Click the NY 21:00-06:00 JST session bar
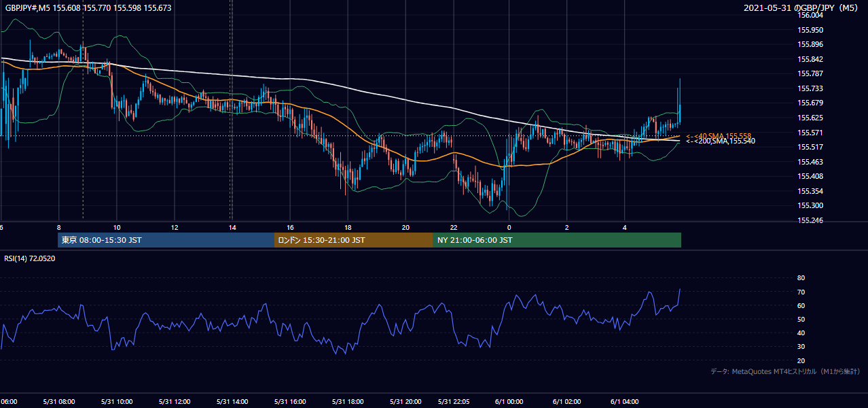Image resolution: width=868 pixels, height=408 pixels. click(x=557, y=240)
